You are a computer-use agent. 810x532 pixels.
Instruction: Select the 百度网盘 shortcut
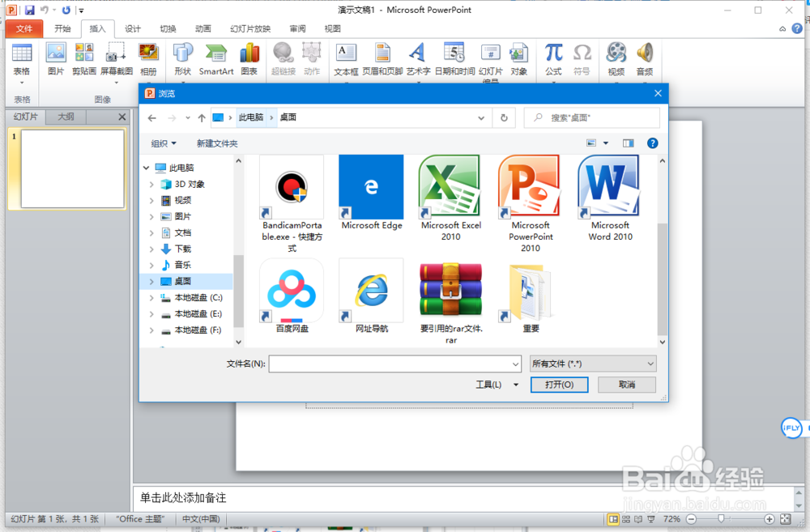pos(292,297)
